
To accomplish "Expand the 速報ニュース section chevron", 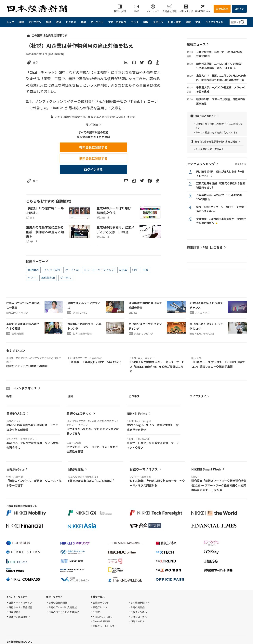I will (208, 44).
